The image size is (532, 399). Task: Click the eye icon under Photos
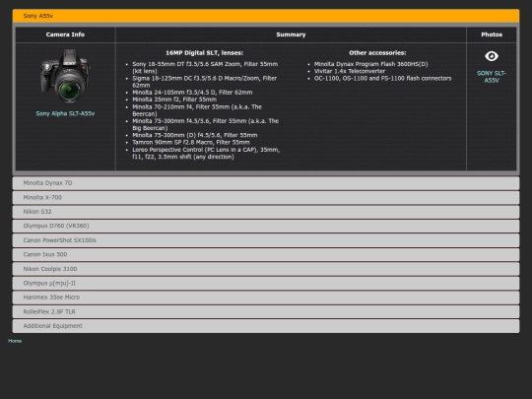[x=492, y=56]
